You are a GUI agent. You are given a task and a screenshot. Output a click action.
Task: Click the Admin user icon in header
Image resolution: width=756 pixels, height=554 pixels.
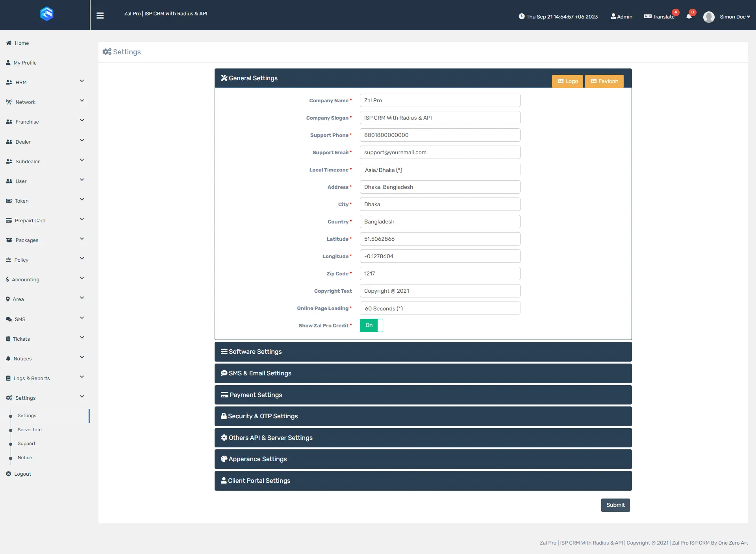[613, 17]
